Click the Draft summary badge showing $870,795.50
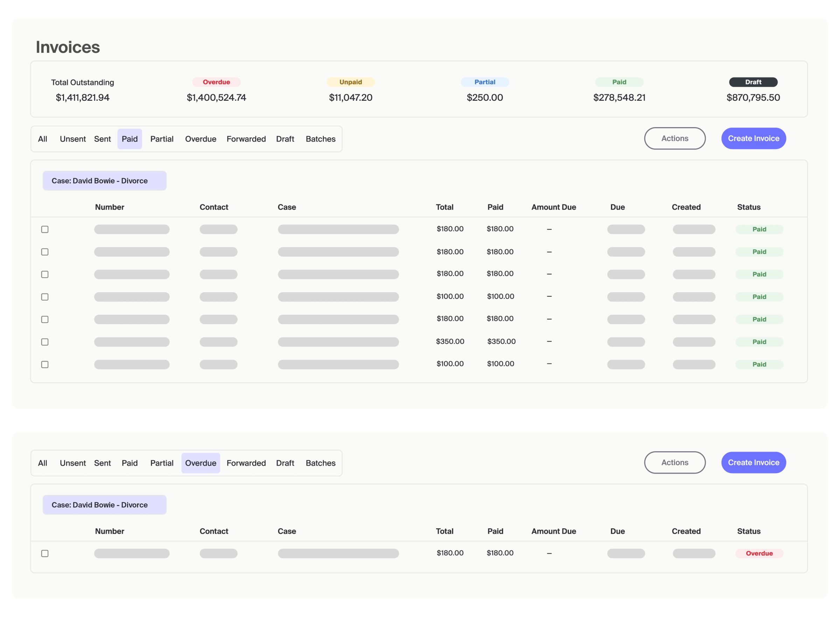The width and height of the screenshot is (840, 630). click(753, 82)
